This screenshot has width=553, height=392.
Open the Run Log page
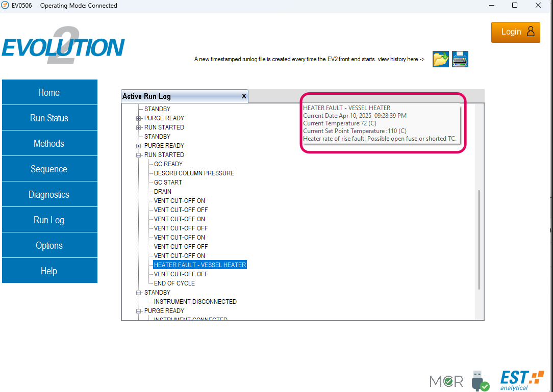(49, 220)
